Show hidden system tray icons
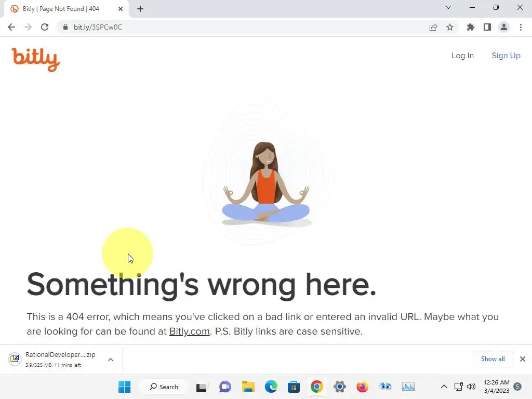The width and height of the screenshot is (532, 399). (444, 387)
